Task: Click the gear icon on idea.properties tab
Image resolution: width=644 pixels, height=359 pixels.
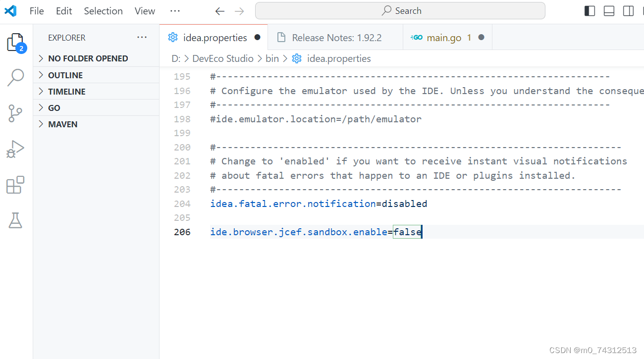Action: [x=173, y=38]
